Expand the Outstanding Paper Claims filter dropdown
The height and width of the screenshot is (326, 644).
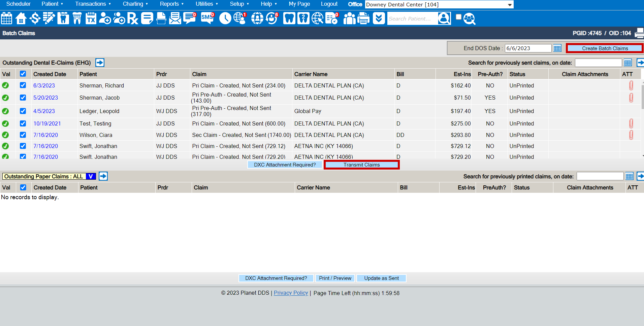[x=91, y=176]
